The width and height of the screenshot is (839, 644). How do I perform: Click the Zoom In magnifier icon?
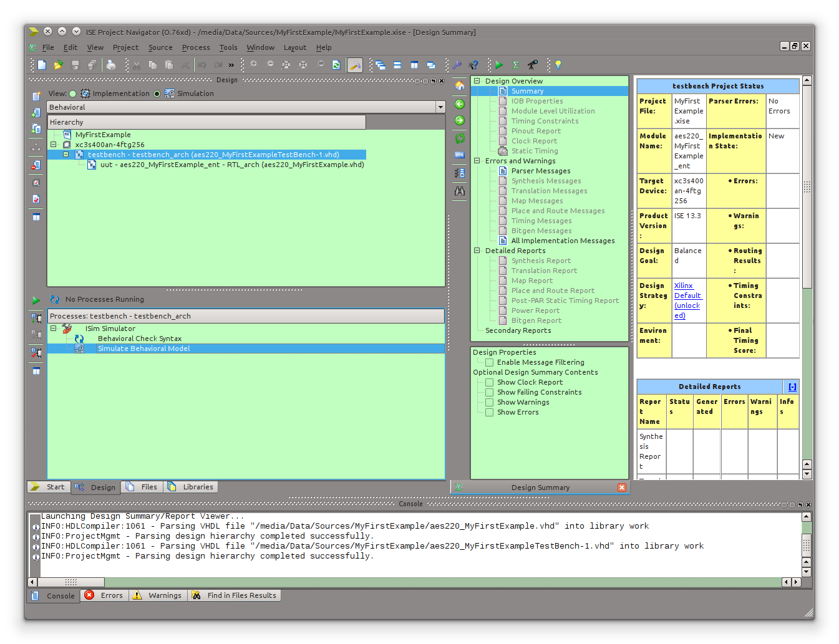coord(254,64)
